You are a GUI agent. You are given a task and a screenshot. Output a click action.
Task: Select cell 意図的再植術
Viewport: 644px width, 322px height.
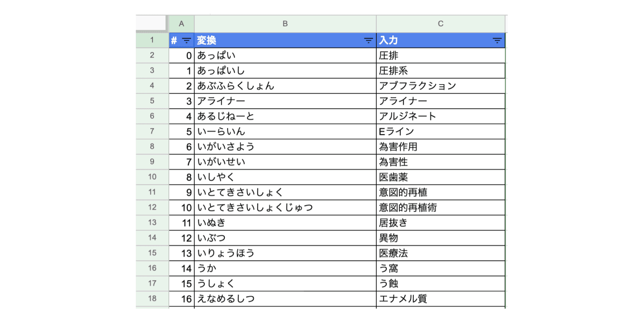(441, 208)
